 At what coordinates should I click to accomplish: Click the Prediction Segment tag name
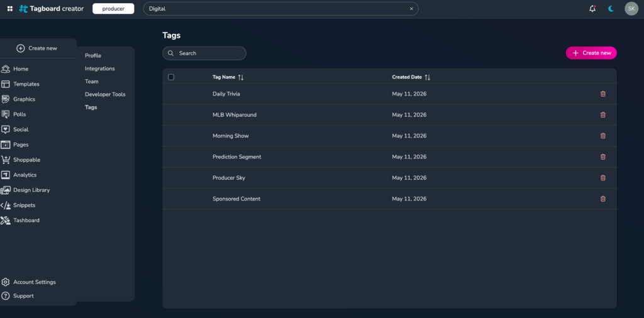237,156
